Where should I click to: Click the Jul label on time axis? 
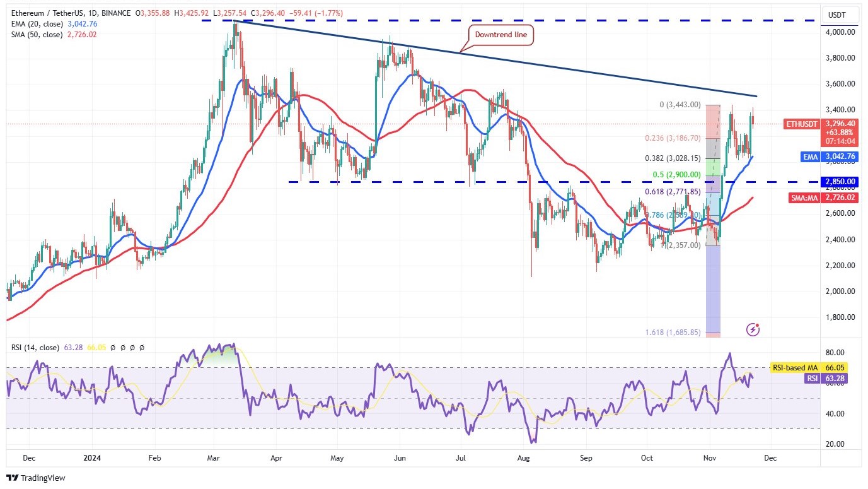coord(461,459)
